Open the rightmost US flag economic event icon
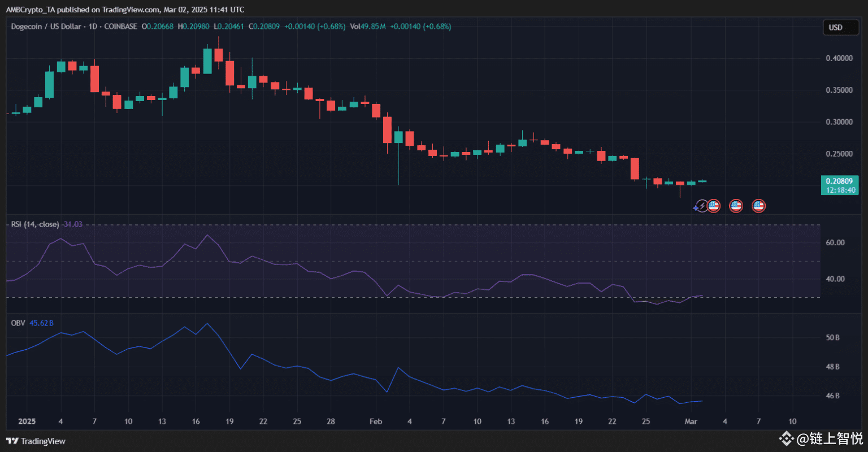Image resolution: width=868 pixels, height=452 pixels. click(x=758, y=206)
